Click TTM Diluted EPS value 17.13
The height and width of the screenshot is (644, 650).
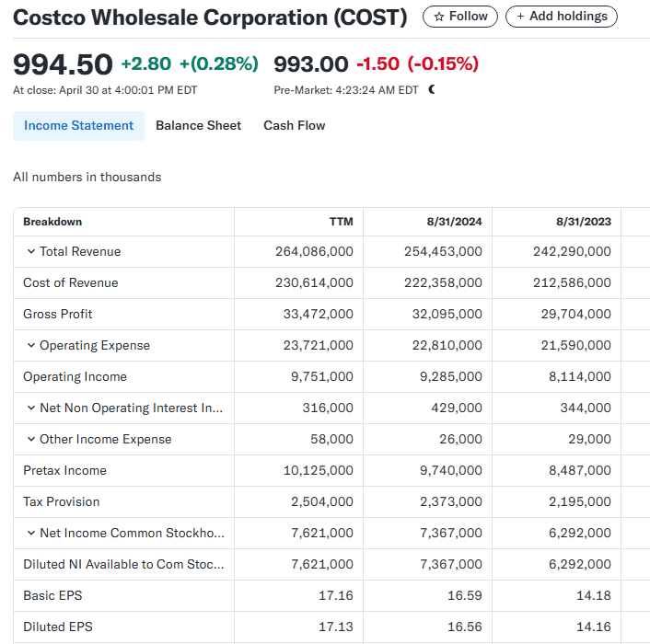click(336, 627)
